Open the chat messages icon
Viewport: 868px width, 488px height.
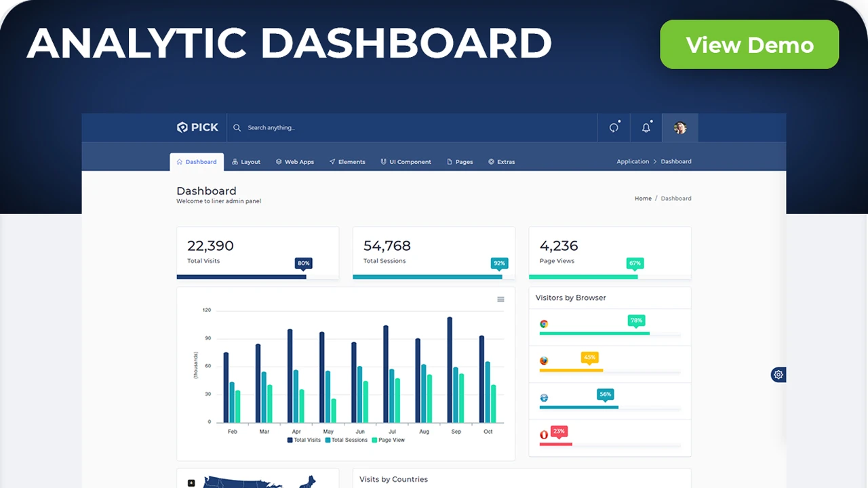click(x=614, y=127)
